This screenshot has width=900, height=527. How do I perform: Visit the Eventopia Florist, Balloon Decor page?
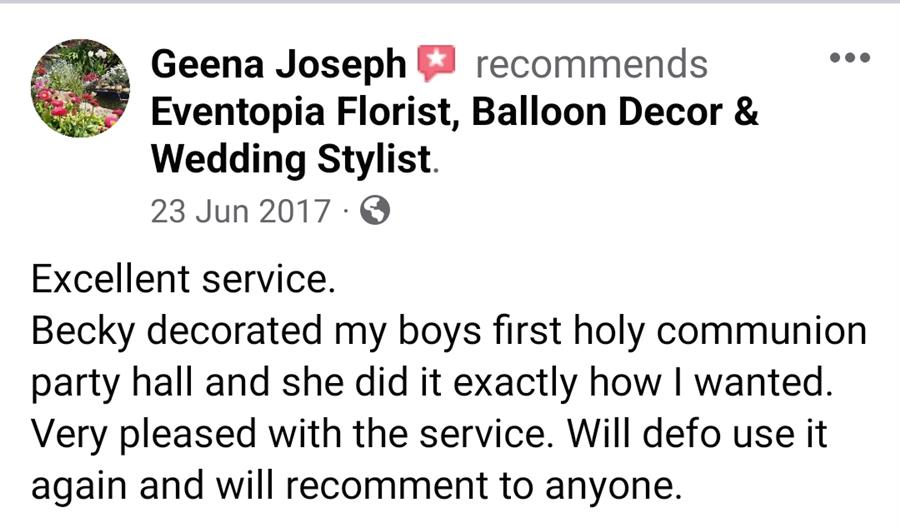pos(454,111)
